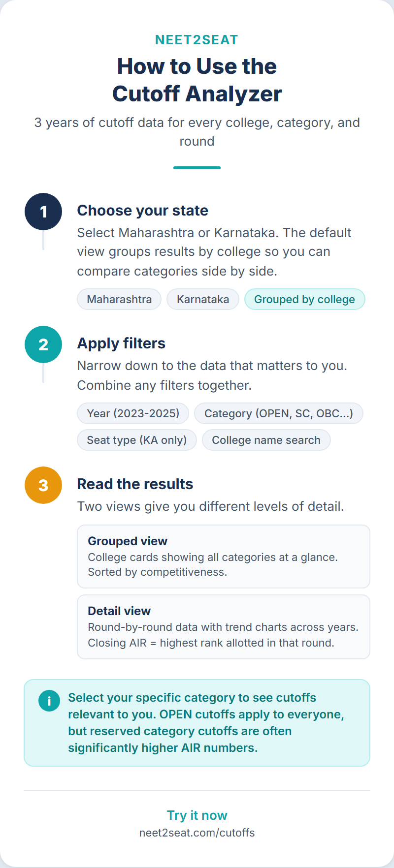
Task: Click the College name search chip
Action: (x=266, y=440)
